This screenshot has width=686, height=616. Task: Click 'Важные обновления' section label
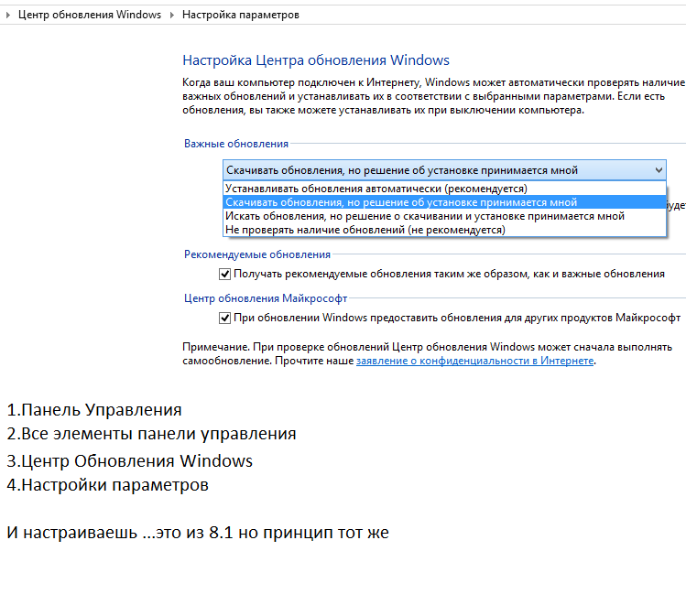coord(236,144)
